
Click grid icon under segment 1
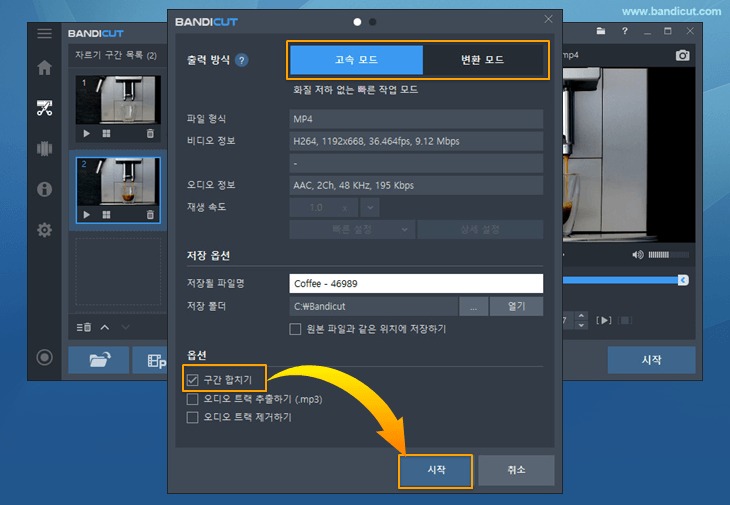pos(106,134)
